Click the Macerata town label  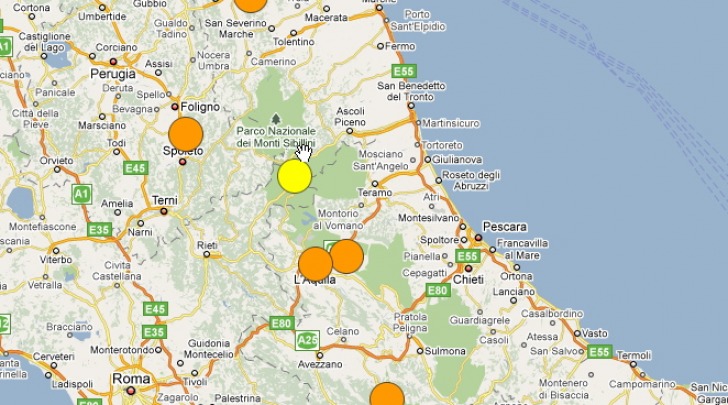326,18
